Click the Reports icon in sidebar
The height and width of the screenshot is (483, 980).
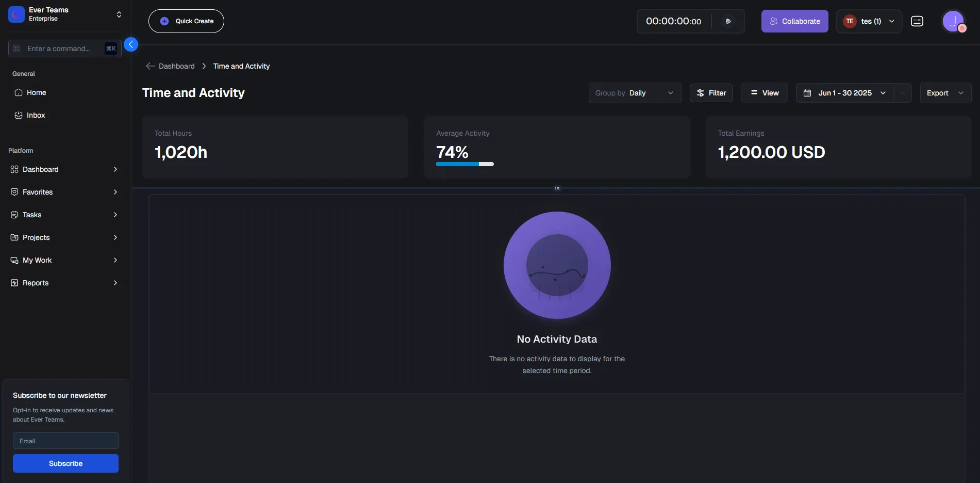point(14,283)
